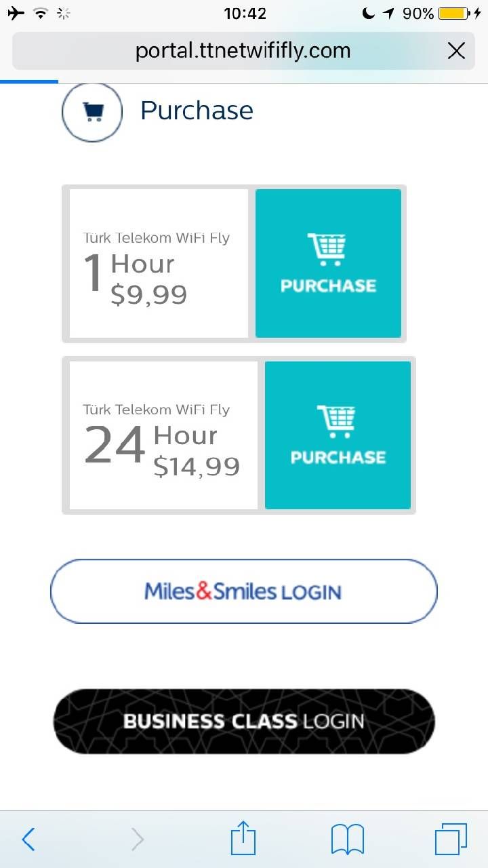The image size is (488, 868).
Task: Open the Share sheet icon
Action: coord(244,838)
